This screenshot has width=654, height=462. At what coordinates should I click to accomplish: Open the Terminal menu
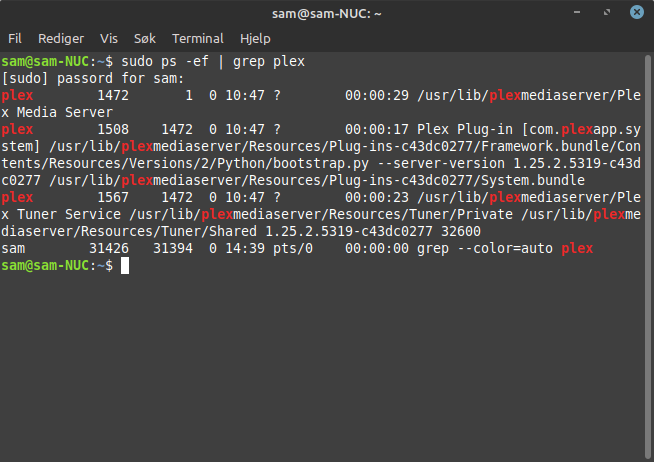tap(198, 39)
